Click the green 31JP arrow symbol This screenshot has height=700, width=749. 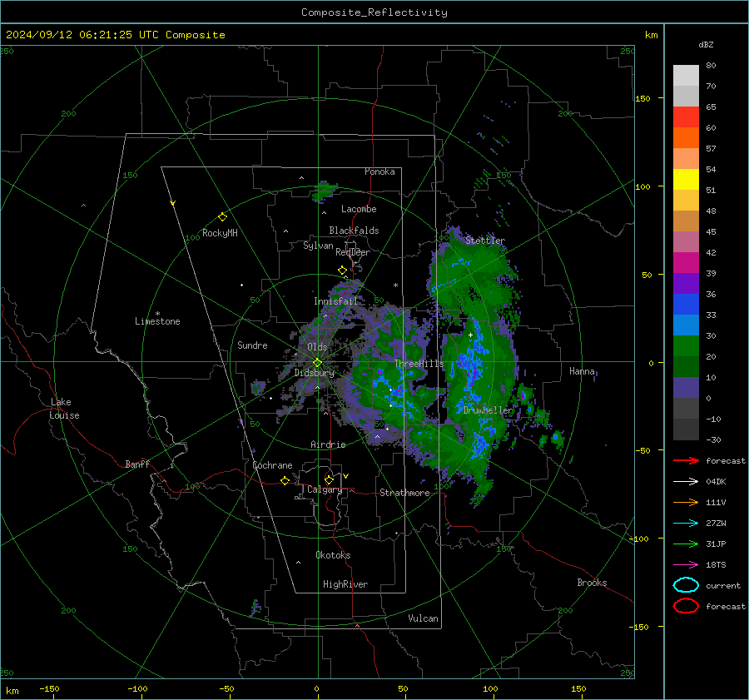(686, 544)
